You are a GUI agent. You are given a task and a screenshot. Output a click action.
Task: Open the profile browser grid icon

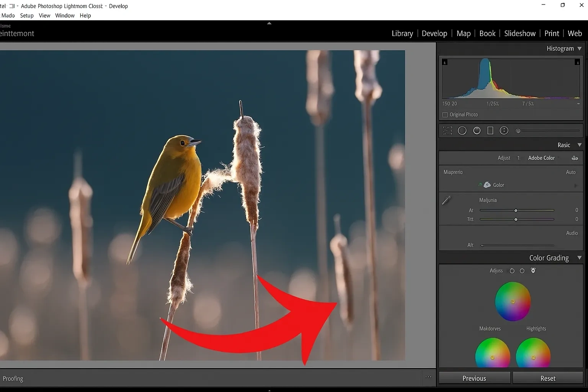[447, 131]
